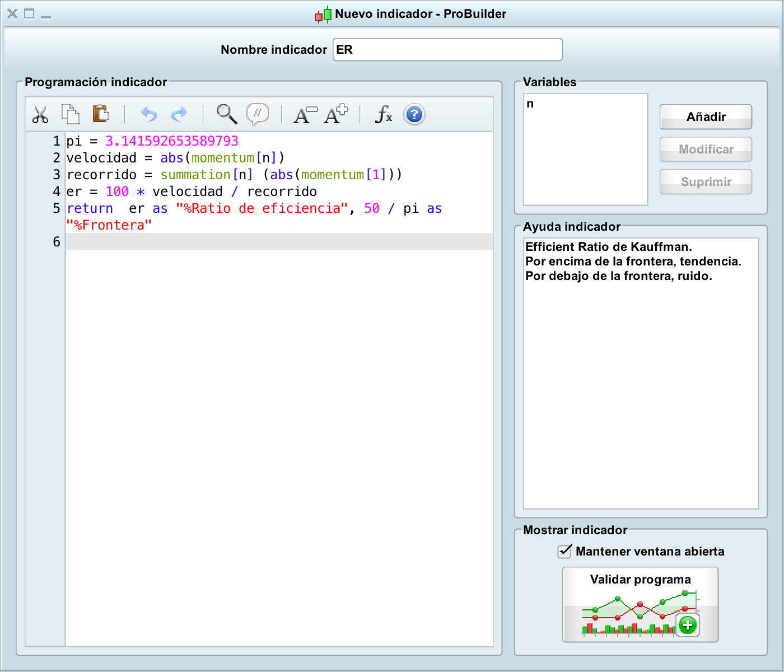784x672 pixels.
Task: Open the fx function insert library
Action: point(384,115)
